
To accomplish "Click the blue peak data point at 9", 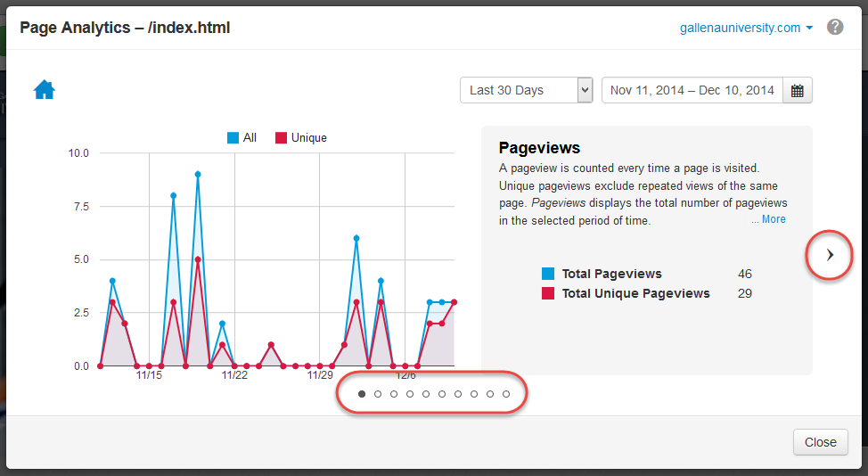I will pyautogui.click(x=198, y=175).
